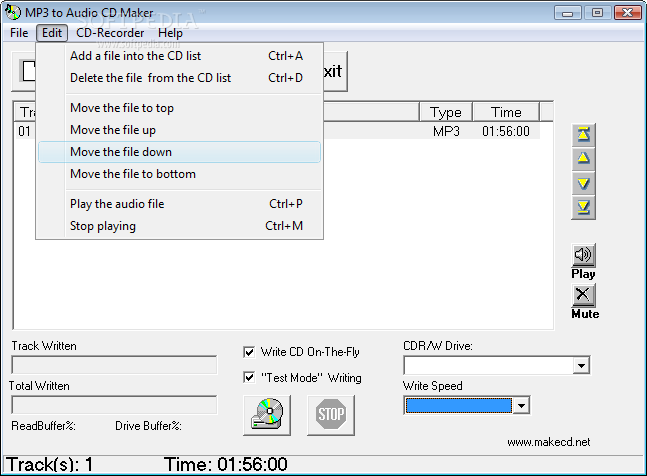Click the Time column header
This screenshot has width=647, height=476.
point(506,112)
